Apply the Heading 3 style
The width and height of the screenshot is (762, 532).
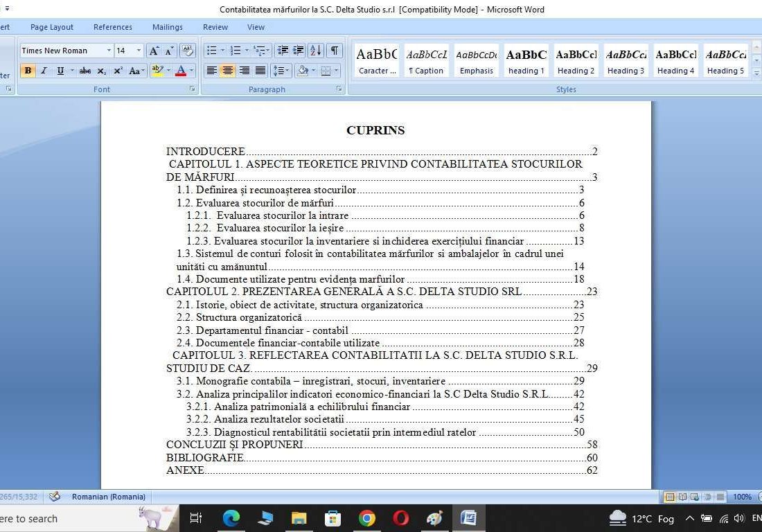point(626,60)
